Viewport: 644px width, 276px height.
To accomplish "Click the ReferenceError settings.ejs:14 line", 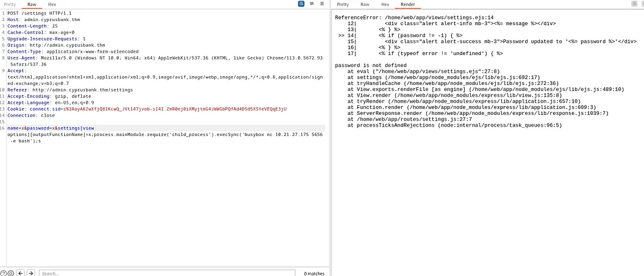I will point(415,18).
